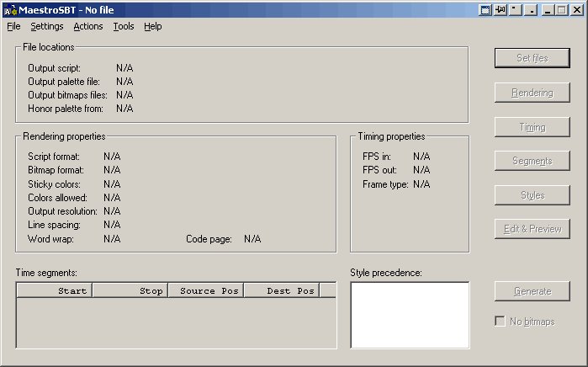Image resolution: width=588 pixels, height=367 pixels.
Task: Click the Set files button
Action: pos(532,58)
